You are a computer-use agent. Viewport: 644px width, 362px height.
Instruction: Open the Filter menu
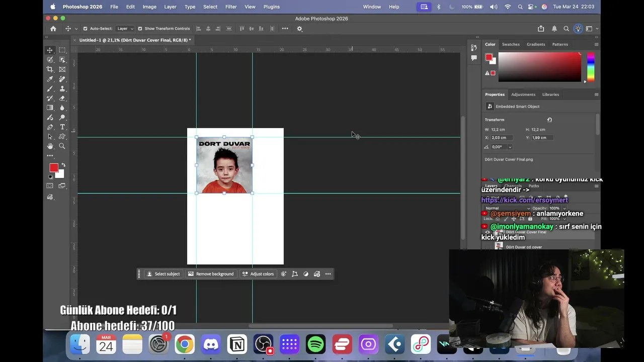[x=231, y=7]
